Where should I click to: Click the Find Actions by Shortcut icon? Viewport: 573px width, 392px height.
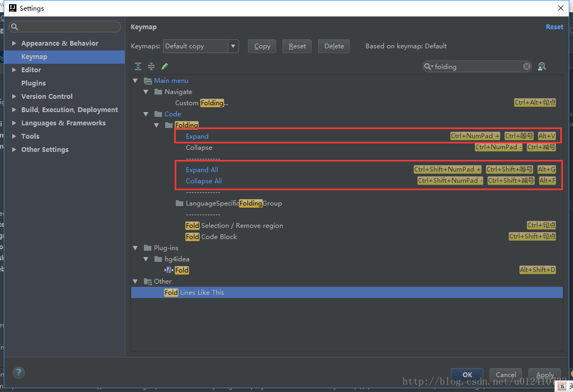tap(542, 66)
